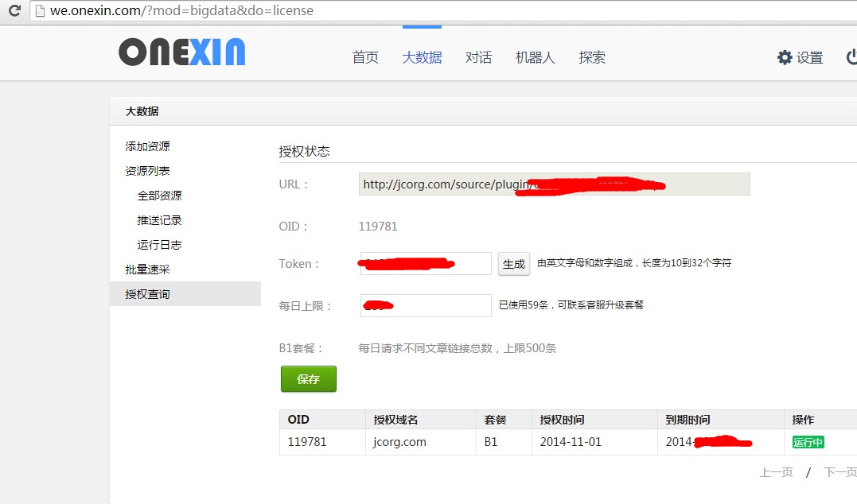This screenshot has width=857, height=504.
Task: Click the green 运行中 status badge
Action: 808,442
